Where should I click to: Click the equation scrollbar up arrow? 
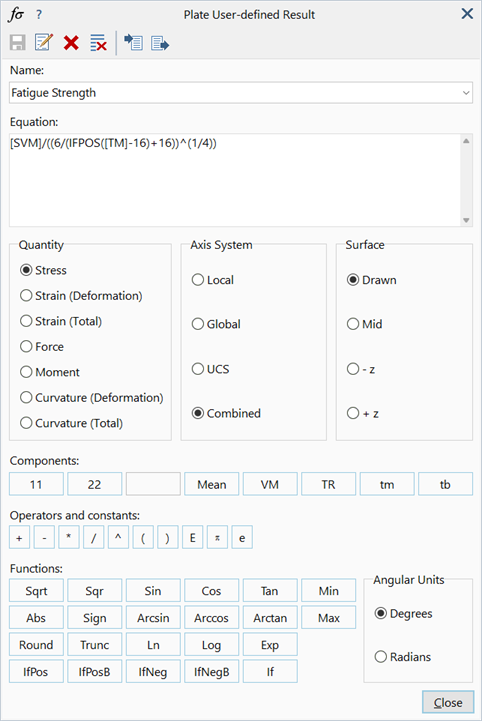466,141
